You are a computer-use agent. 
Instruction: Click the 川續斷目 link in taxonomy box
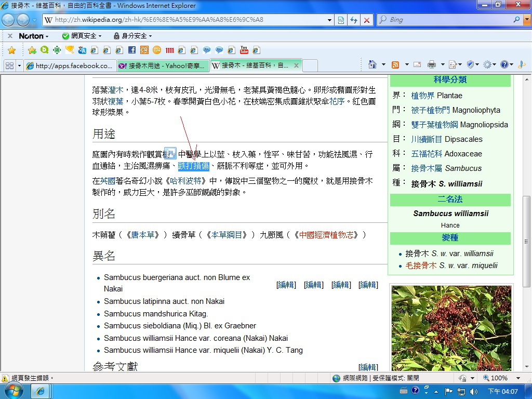click(427, 139)
